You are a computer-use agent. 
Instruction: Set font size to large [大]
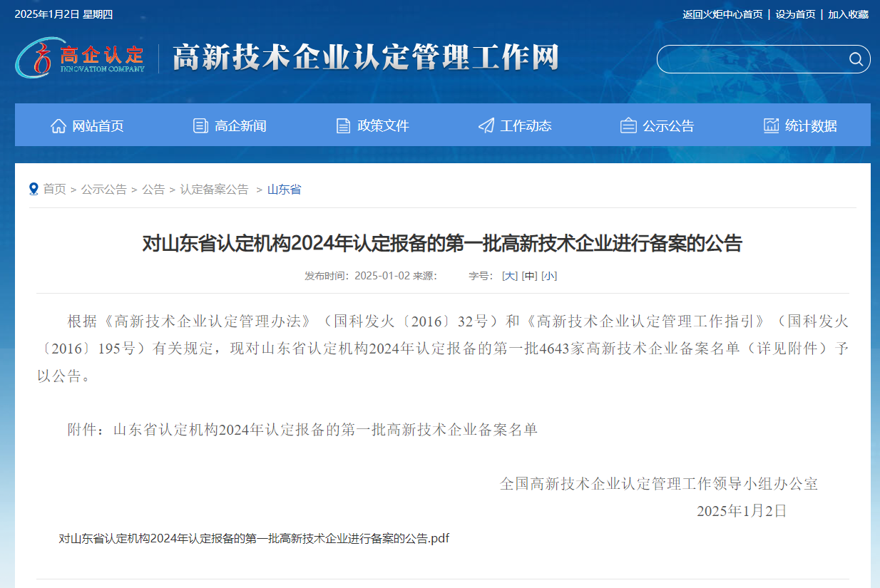tap(510, 276)
